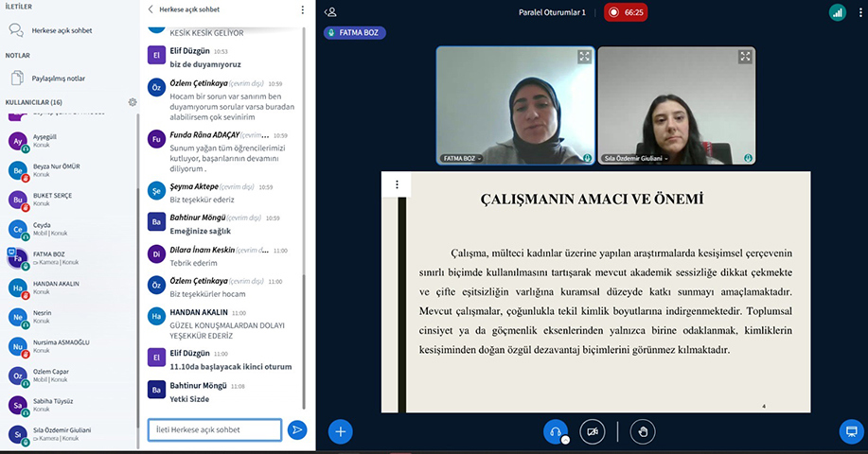Open users settings gear icon
868x454 pixels.
point(133,102)
